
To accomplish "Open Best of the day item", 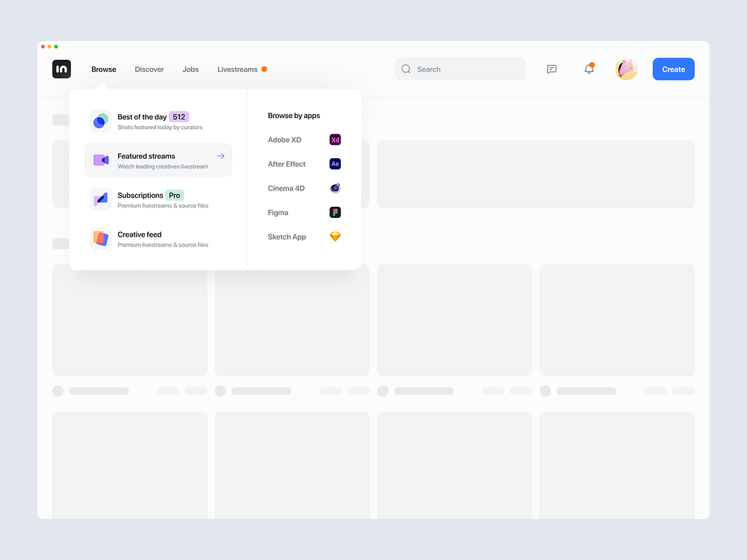I will pos(158,121).
